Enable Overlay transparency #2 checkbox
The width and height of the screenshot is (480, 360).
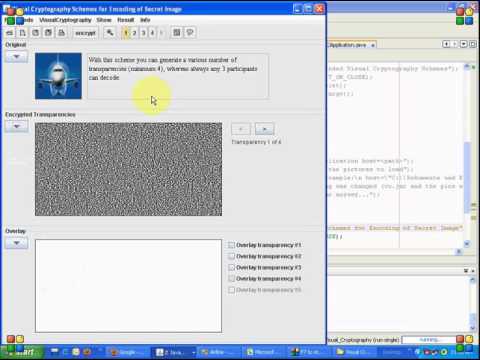231,256
